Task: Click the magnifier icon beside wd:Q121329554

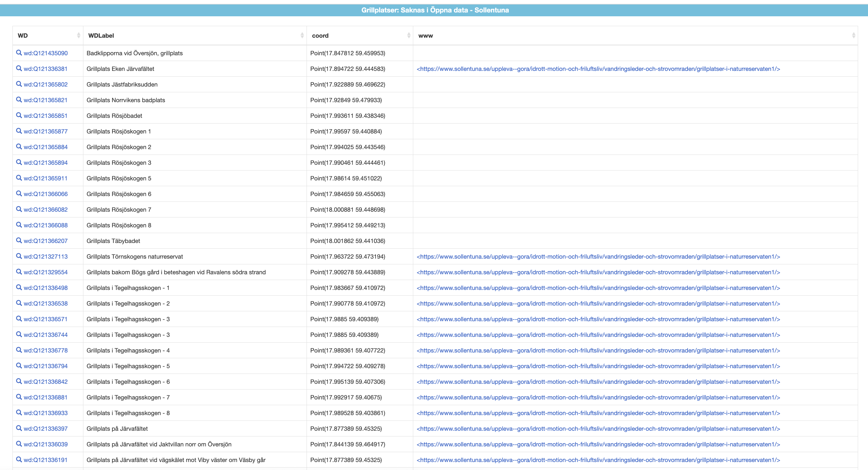Action: tap(19, 272)
